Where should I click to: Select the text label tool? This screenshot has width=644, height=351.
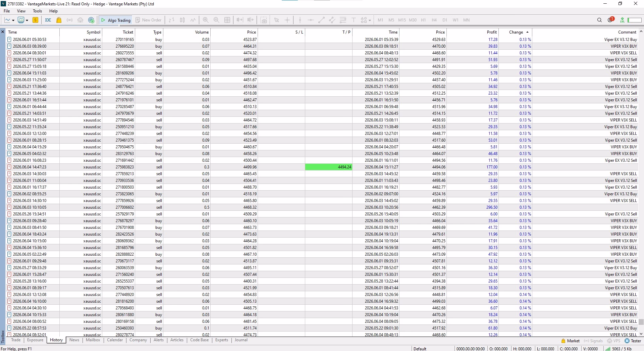pyautogui.click(x=354, y=20)
